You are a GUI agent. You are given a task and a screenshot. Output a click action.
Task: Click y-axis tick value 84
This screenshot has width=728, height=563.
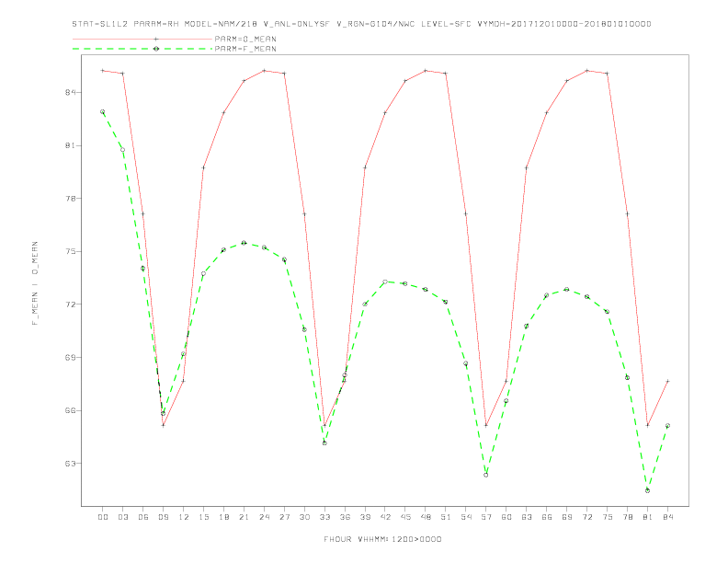71,92
